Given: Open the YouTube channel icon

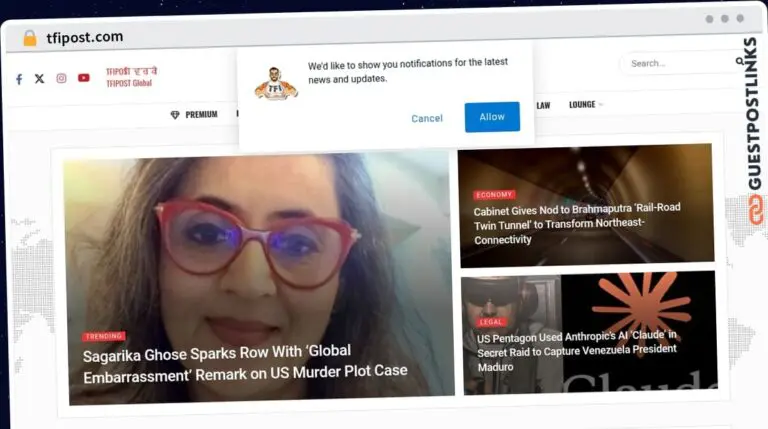Looking at the screenshot, I should coord(84,79).
